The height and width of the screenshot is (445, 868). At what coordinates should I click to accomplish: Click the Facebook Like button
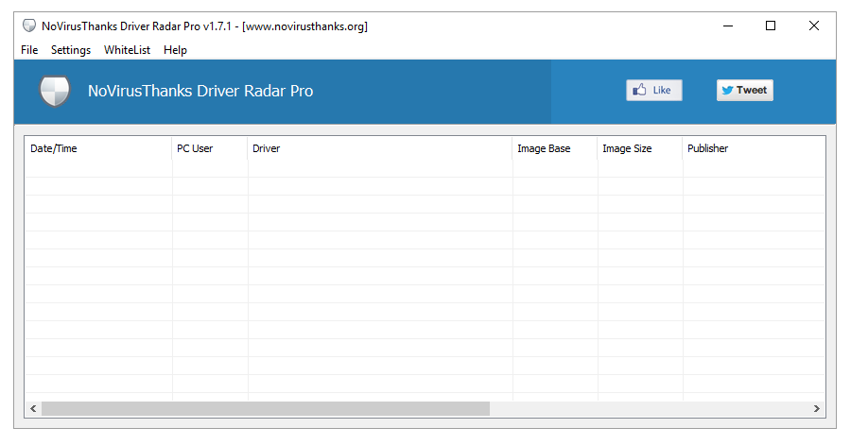click(653, 90)
